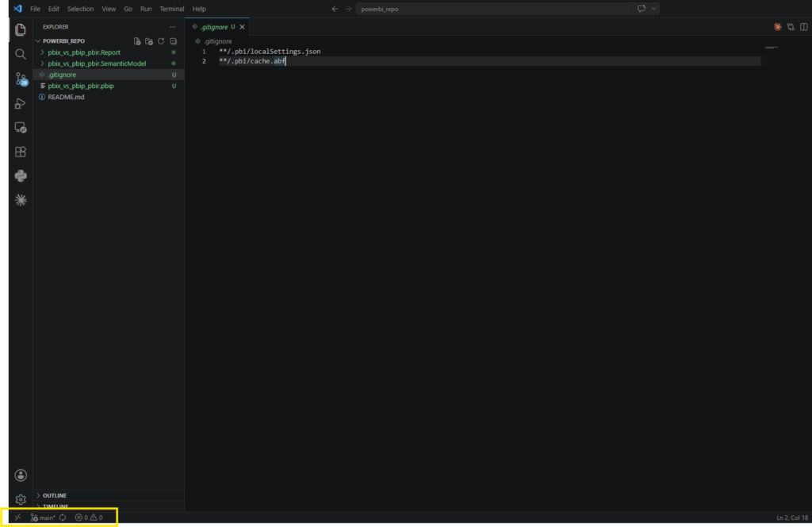Open the chat icon beside the search box
812x527 pixels.
click(642, 9)
